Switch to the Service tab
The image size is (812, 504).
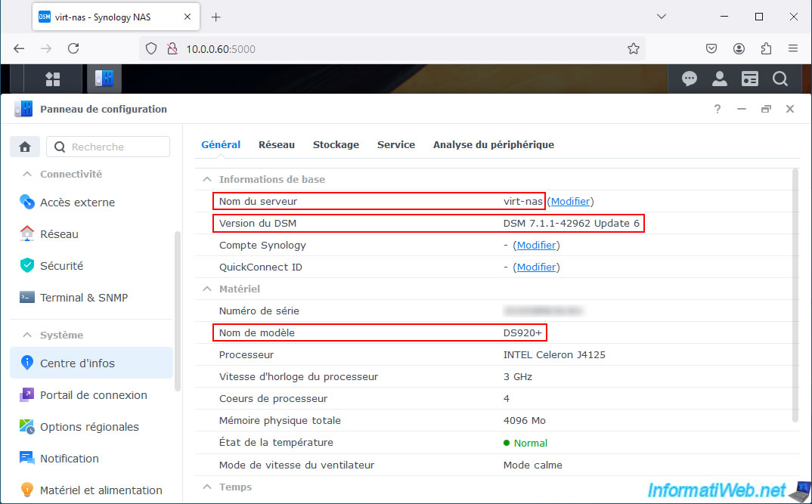click(x=395, y=145)
